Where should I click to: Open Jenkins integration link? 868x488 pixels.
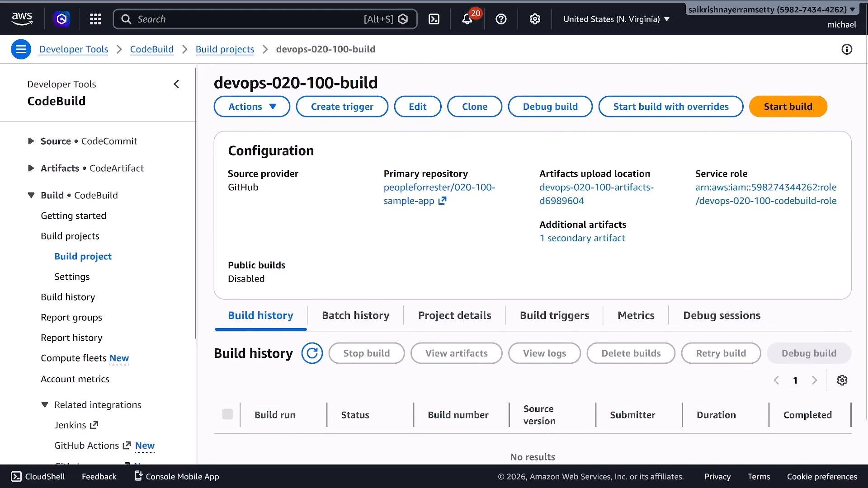(x=76, y=425)
